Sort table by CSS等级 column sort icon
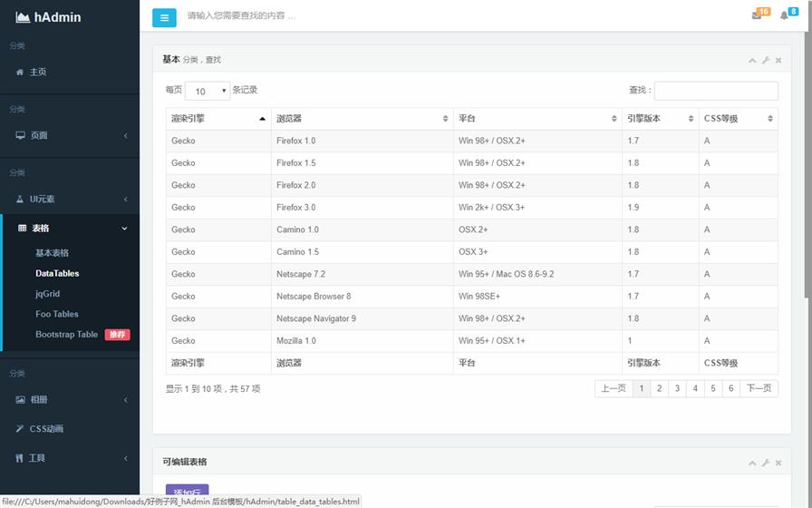 [x=770, y=119]
